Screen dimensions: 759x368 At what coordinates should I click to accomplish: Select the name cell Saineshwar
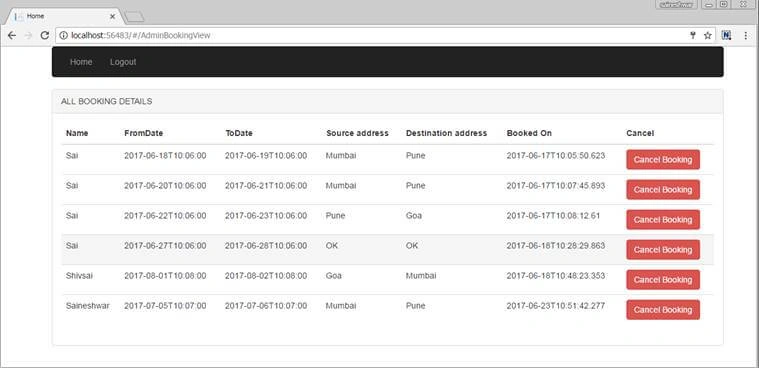pyautogui.click(x=88, y=306)
